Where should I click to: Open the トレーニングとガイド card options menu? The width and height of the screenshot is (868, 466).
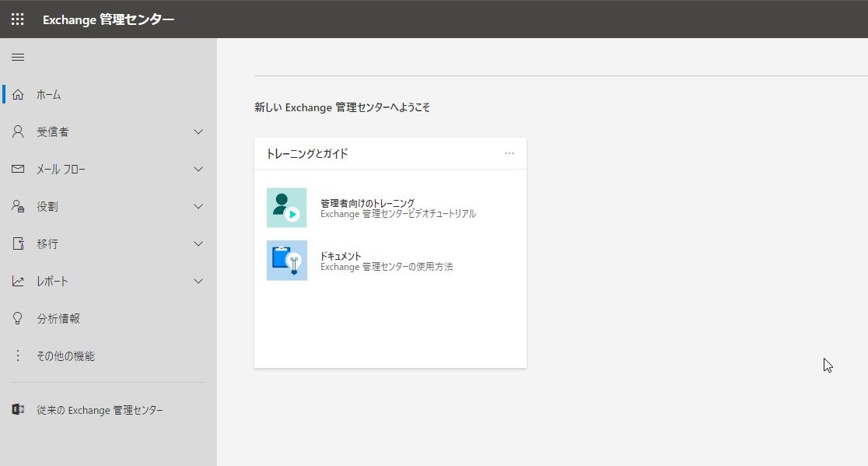pyautogui.click(x=510, y=153)
